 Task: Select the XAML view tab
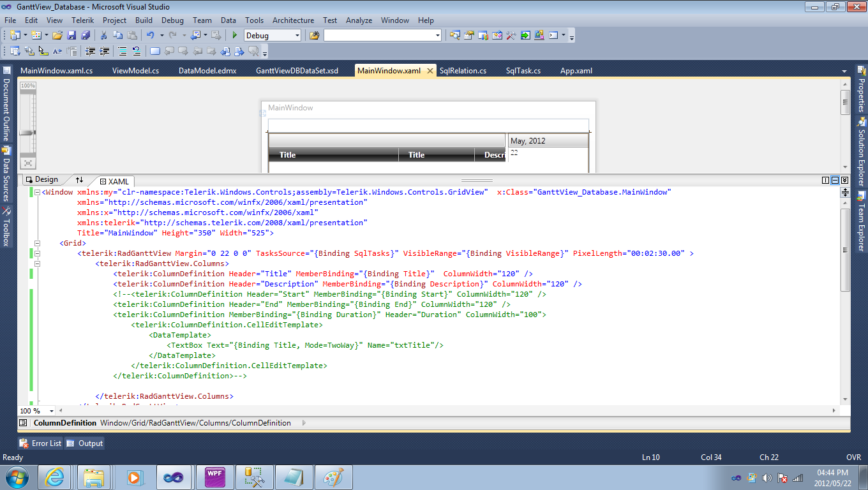click(x=114, y=181)
